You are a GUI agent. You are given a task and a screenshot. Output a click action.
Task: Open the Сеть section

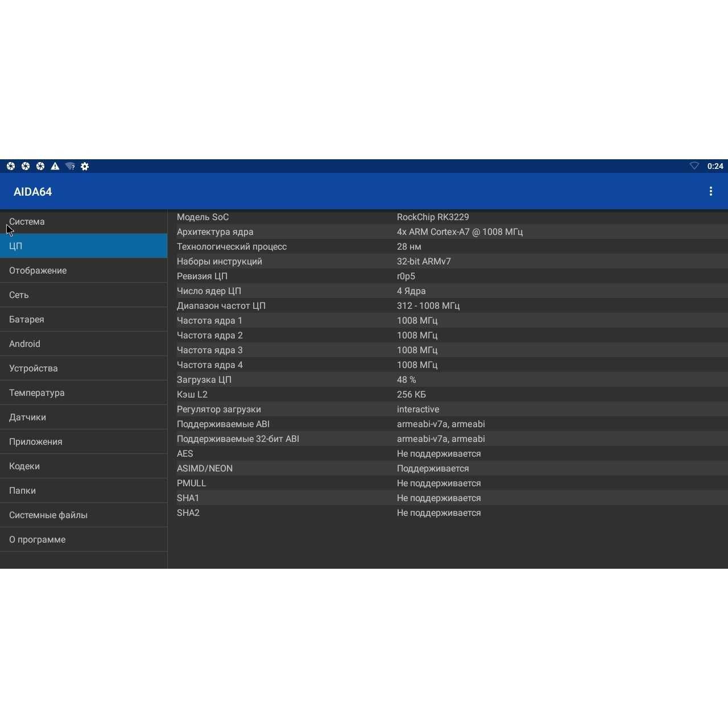[x=84, y=295]
